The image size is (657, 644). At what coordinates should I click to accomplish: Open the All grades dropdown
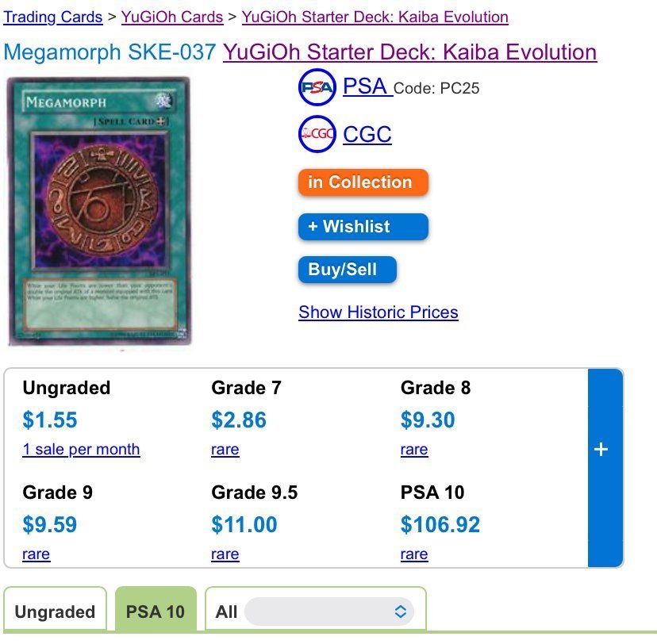coord(329,611)
